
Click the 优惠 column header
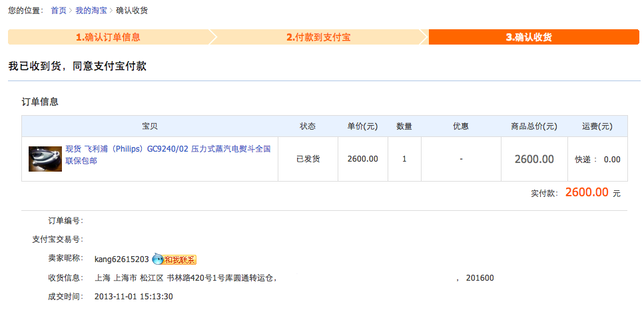pyautogui.click(x=461, y=126)
